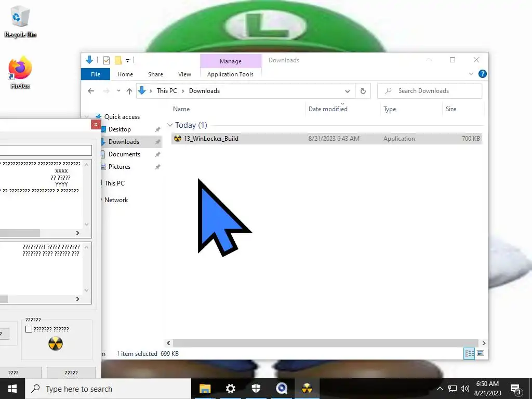Collapse the Today (1) group
The height and width of the screenshot is (399, 532).
pos(170,125)
